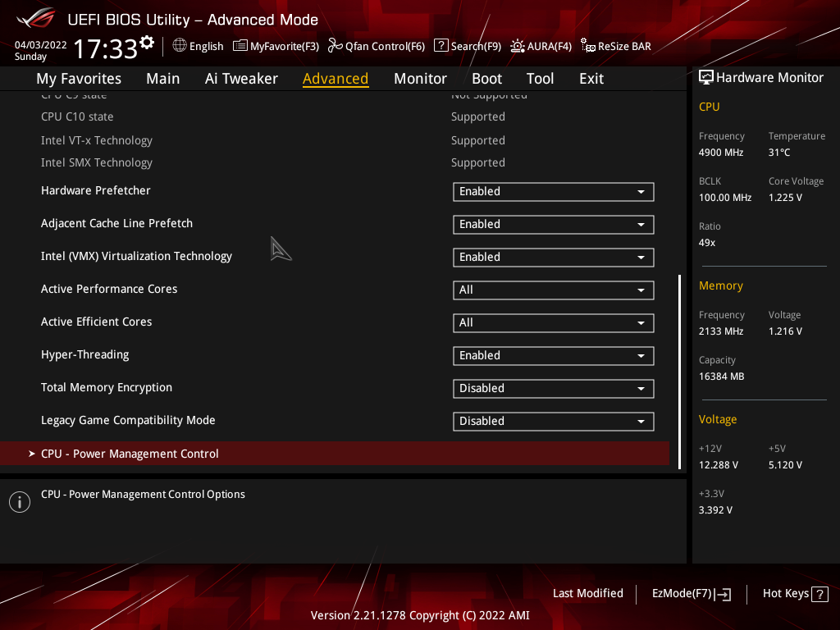This screenshot has width=840, height=630.
Task: Open Active Efficient Cores dropdown
Action: [x=554, y=323]
